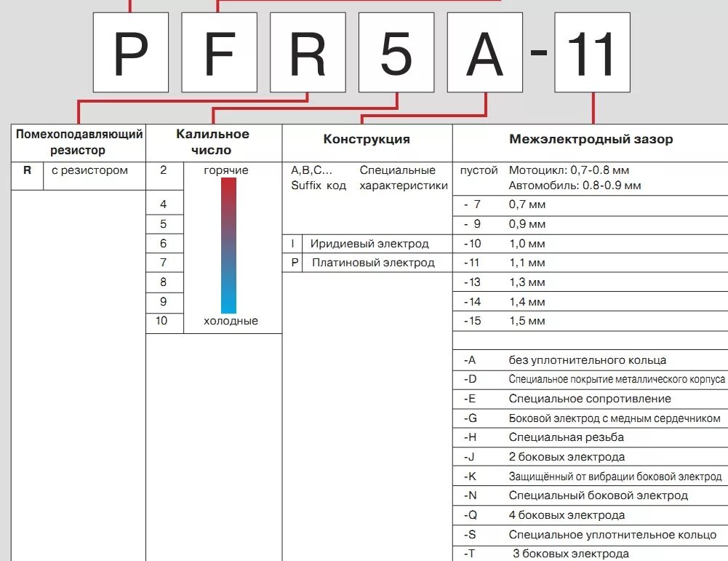Click gap value '1,4 мм'
728x561 pixels.
(x=527, y=302)
